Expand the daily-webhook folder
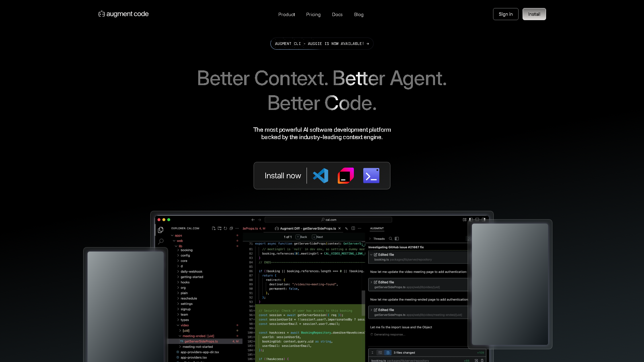 [190, 271]
